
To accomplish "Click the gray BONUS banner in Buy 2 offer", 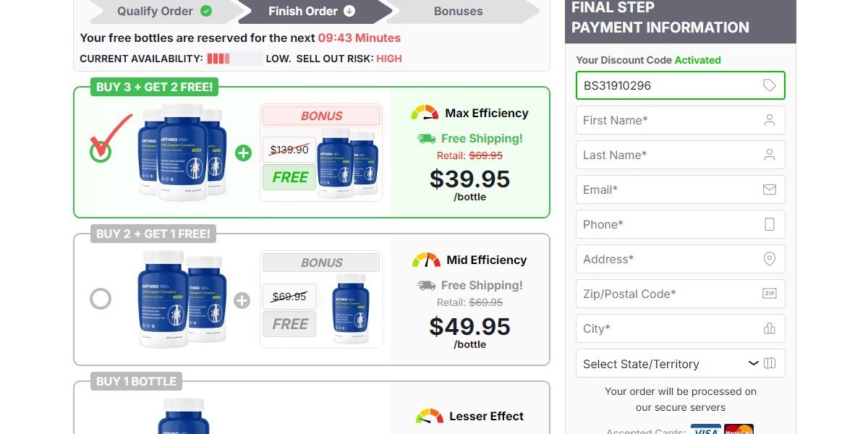I will (321, 263).
